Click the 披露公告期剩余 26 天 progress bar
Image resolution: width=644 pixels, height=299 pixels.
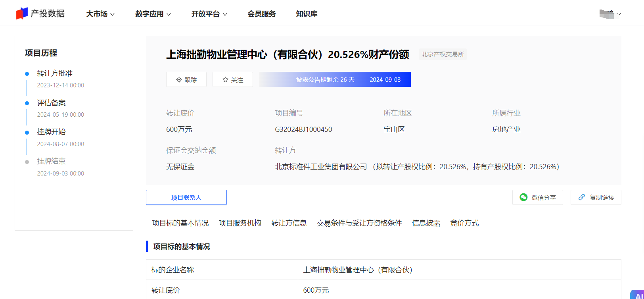(x=335, y=79)
